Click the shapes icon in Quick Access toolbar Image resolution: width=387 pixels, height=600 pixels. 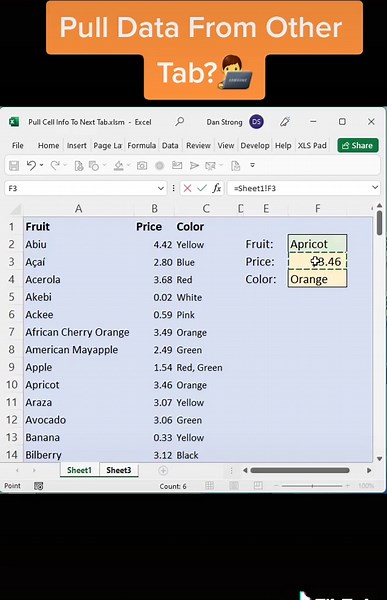[93, 165]
